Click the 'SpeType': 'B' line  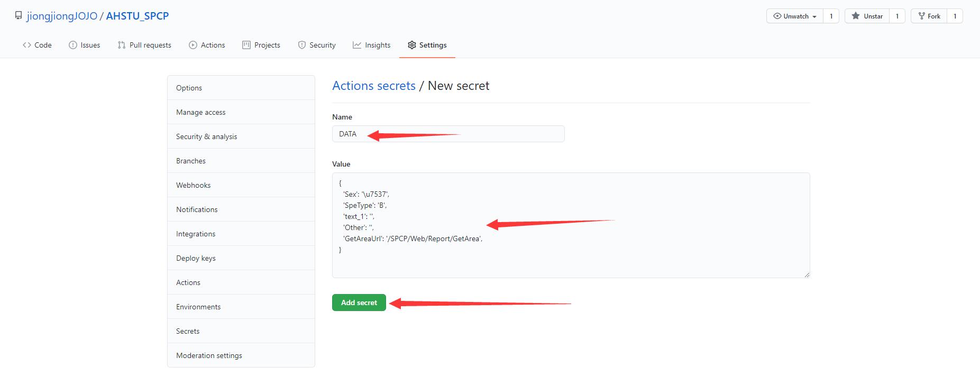click(x=365, y=205)
